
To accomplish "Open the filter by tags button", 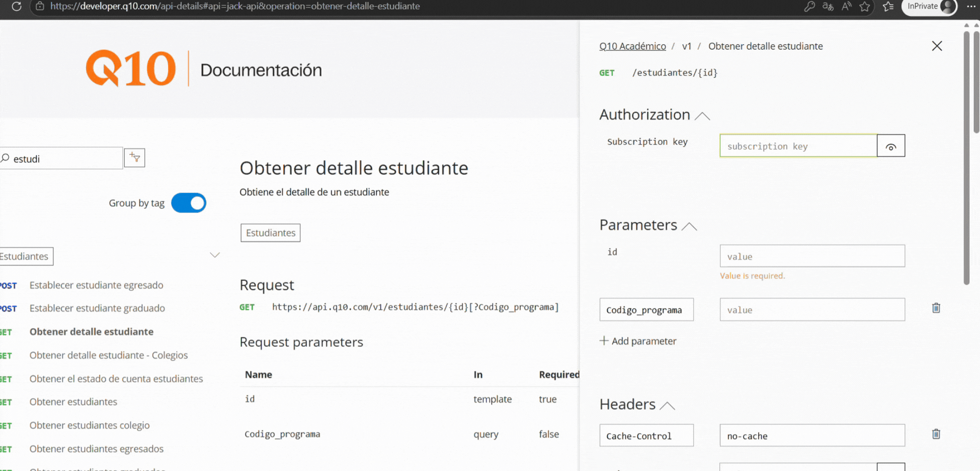I will [x=135, y=158].
